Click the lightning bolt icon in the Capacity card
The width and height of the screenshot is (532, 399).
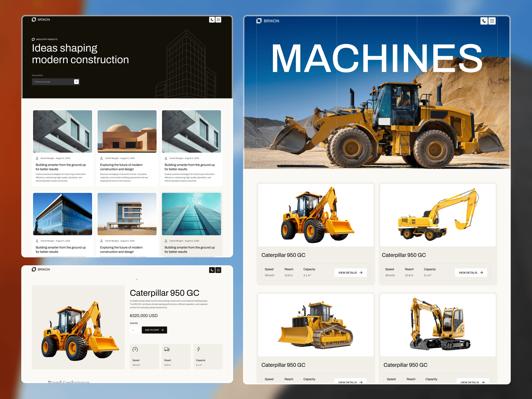(x=199, y=349)
